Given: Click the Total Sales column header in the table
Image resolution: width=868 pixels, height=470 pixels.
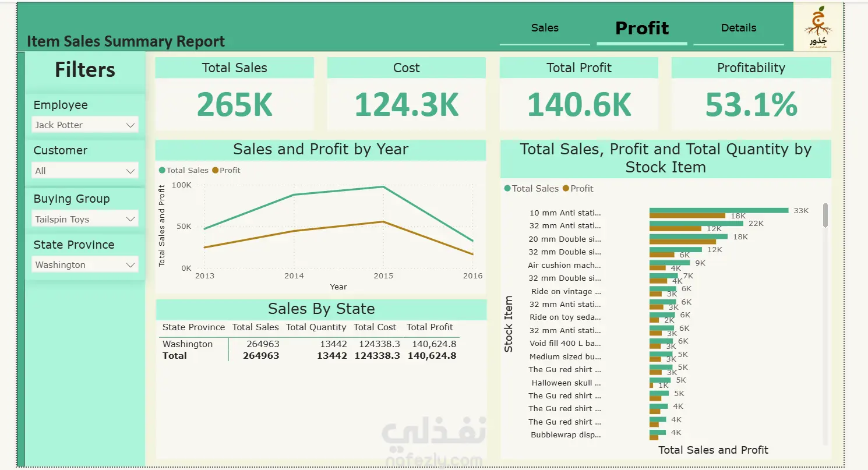Looking at the screenshot, I should pos(255,327).
